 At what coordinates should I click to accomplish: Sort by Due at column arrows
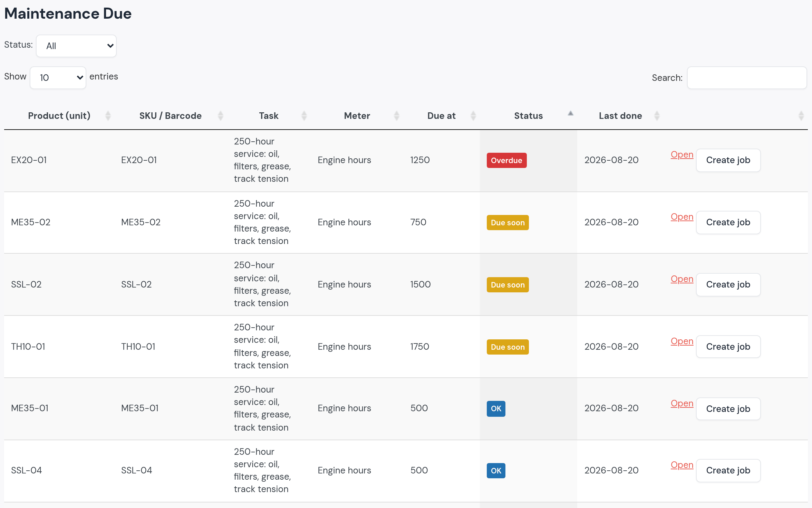pyautogui.click(x=473, y=116)
